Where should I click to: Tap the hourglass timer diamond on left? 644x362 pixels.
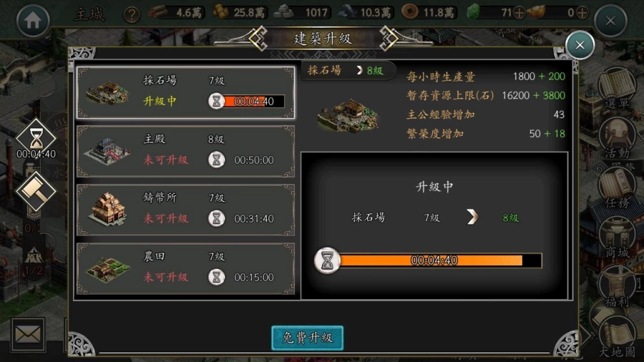pyautogui.click(x=36, y=139)
